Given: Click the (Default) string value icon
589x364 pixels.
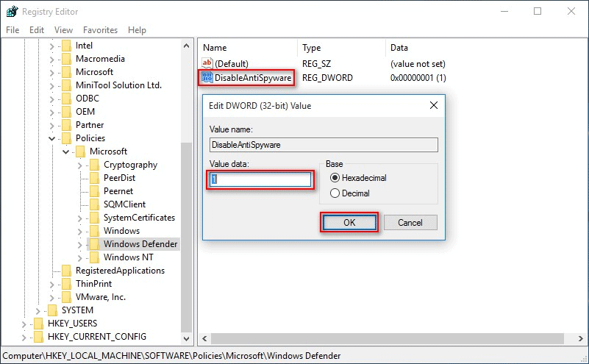Looking at the screenshot, I should point(207,64).
